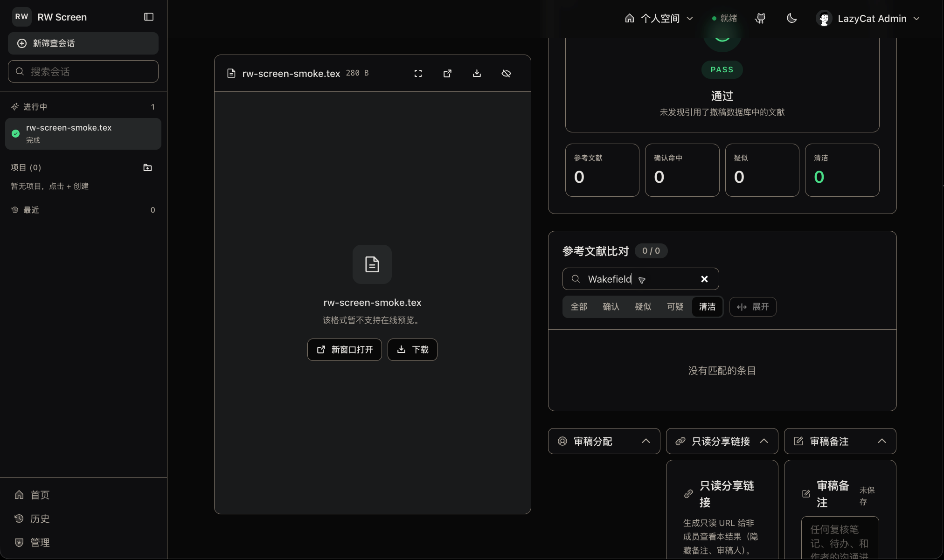This screenshot has width=944, height=560.
Task: Click the Ready status indicator
Action: pos(724,18)
